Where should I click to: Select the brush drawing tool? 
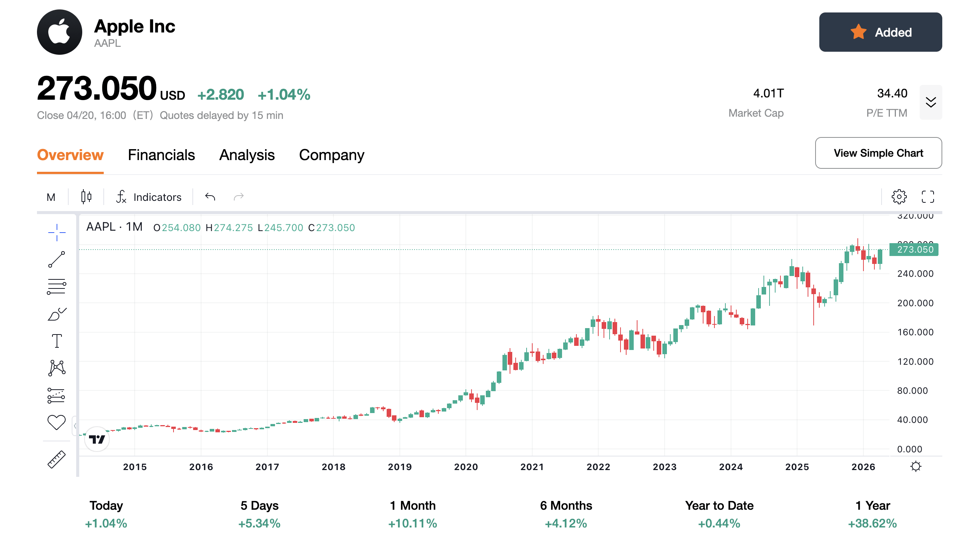tap(57, 314)
